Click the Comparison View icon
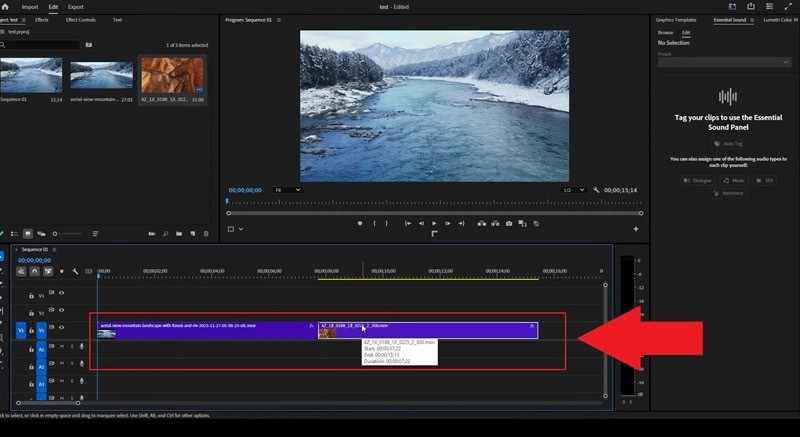This screenshot has height=437, width=800. (x=522, y=223)
